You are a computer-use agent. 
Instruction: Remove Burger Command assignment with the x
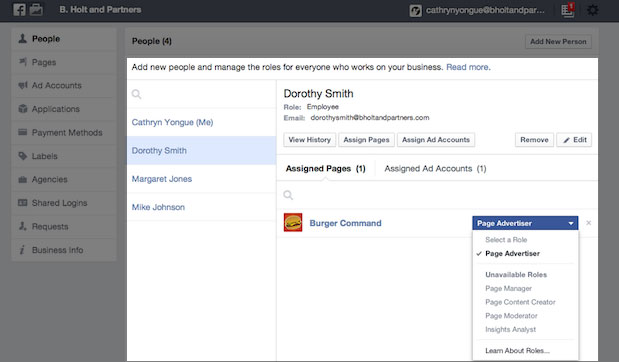tap(589, 223)
